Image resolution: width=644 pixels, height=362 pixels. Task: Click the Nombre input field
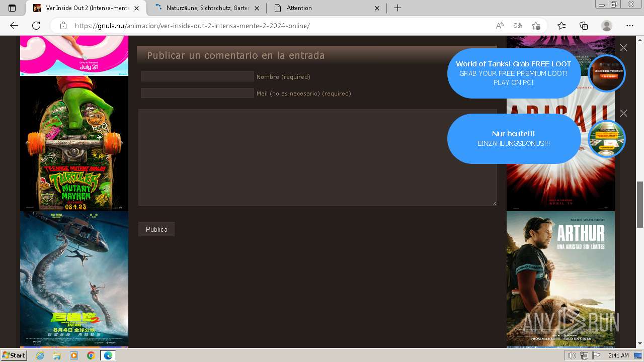(x=197, y=76)
